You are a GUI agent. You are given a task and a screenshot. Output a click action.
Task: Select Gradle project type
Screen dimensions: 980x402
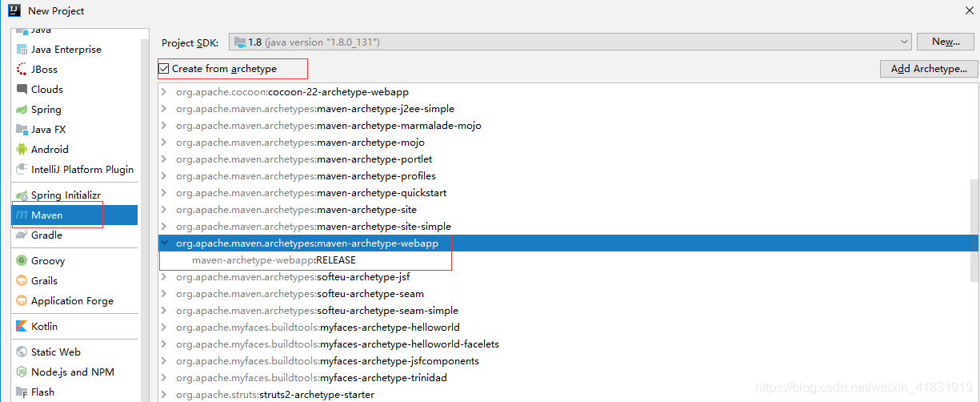[76, 235]
